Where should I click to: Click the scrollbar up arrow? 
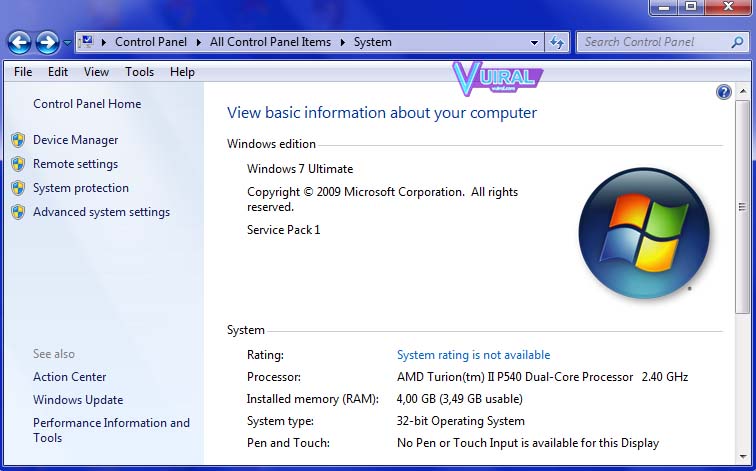pyautogui.click(x=743, y=91)
